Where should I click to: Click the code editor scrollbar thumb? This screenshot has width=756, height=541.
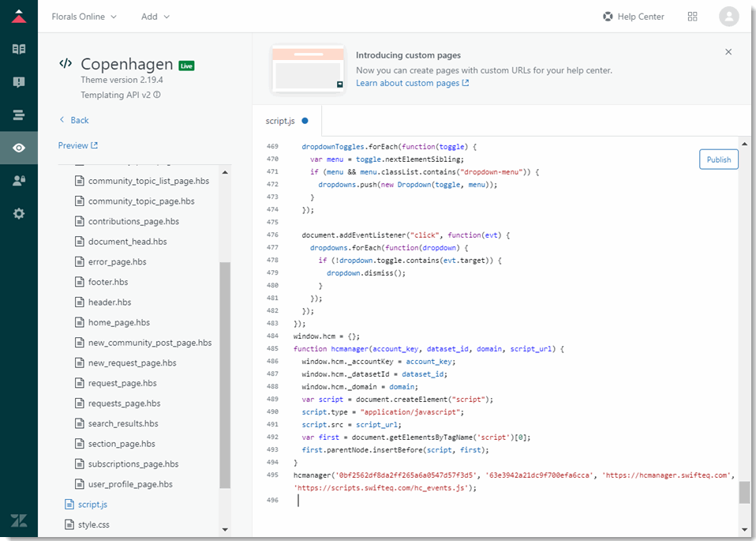coord(744,492)
